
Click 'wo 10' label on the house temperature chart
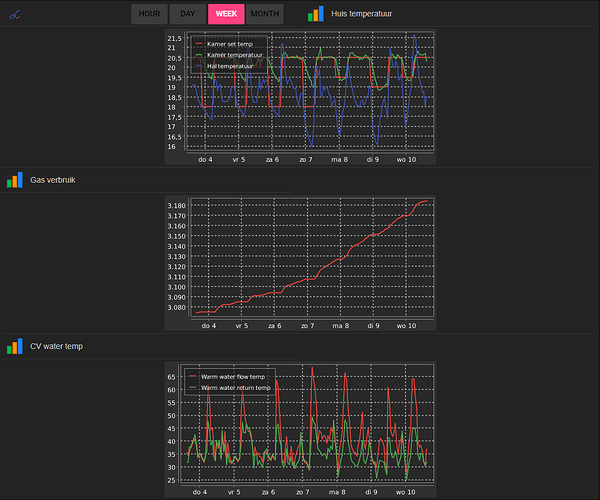(405, 159)
